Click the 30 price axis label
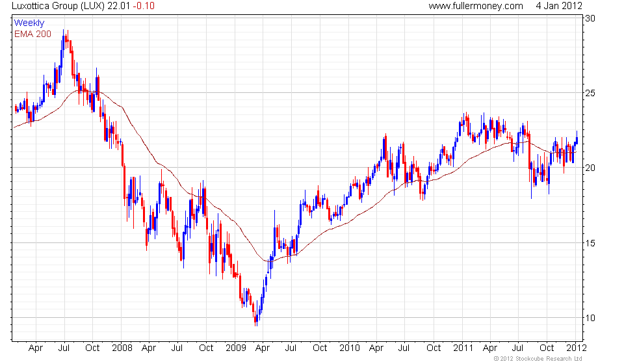The height and width of the screenshot is (364, 637). (590, 18)
